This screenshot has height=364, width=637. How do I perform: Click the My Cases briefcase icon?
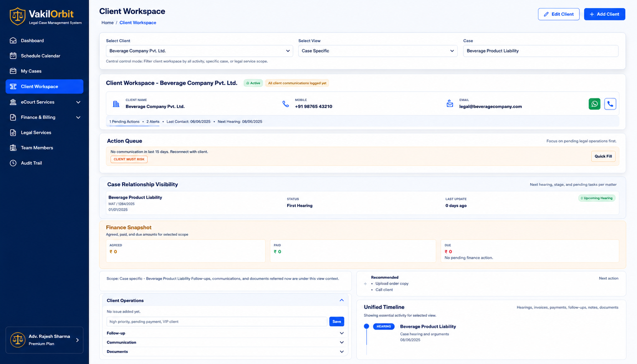tap(13, 71)
